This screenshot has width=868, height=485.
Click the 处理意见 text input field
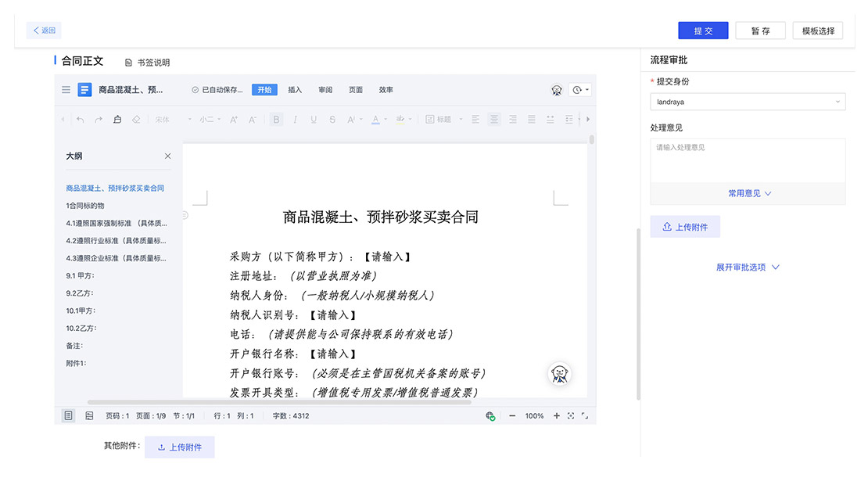(748, 160)
